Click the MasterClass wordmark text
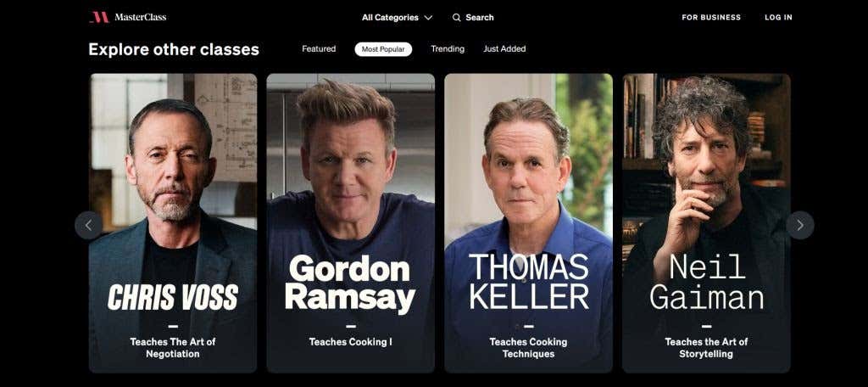868x387 pixels. coord(140,17)
